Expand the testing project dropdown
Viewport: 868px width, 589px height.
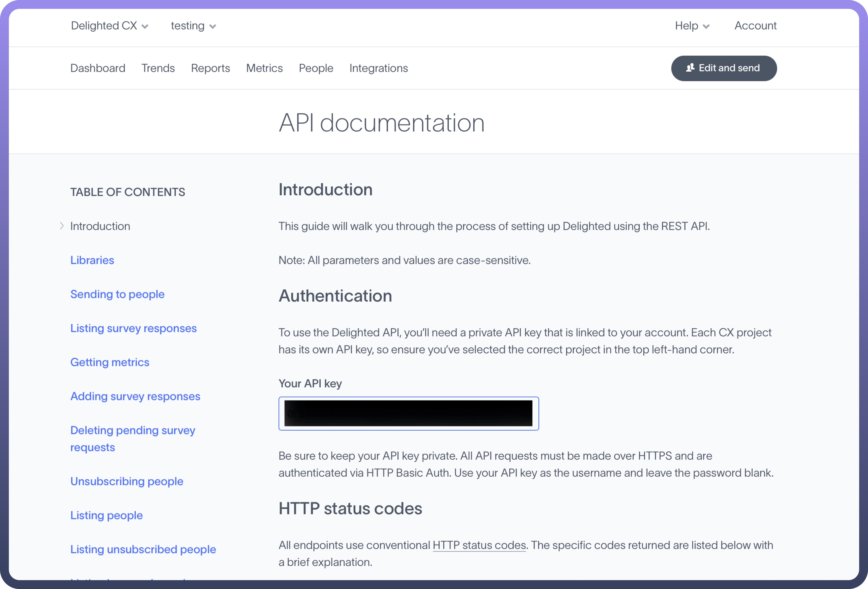click(x=193, y=26)
